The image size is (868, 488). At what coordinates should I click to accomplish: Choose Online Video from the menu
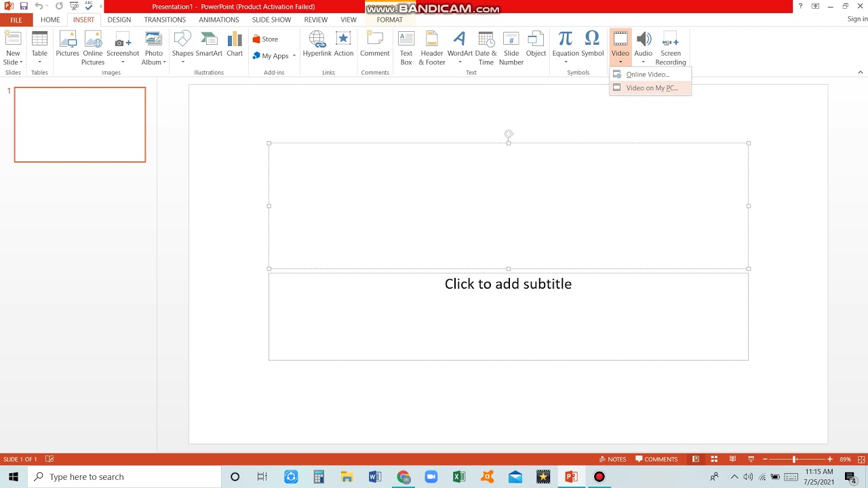650,75
